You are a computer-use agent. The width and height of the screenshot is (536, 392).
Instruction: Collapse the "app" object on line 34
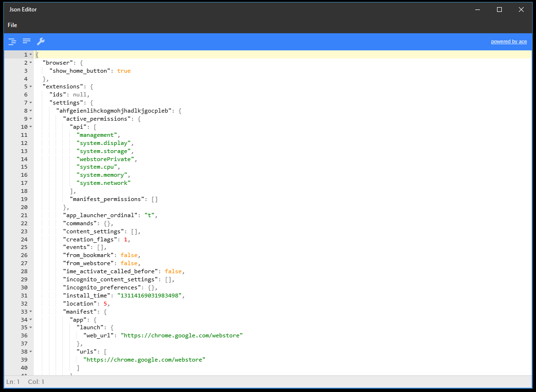(x=31, y=319)
